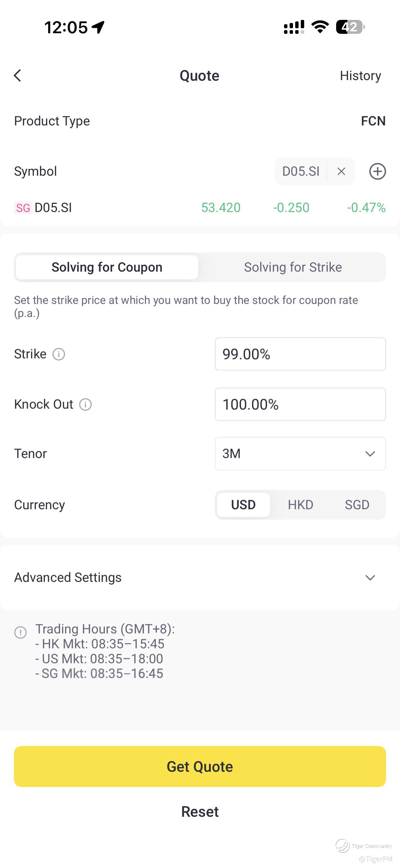Tap the battery indicator in status bar
Image resolution: width=400 pixels, height=868 pixels.
click(x=350, y=27)
